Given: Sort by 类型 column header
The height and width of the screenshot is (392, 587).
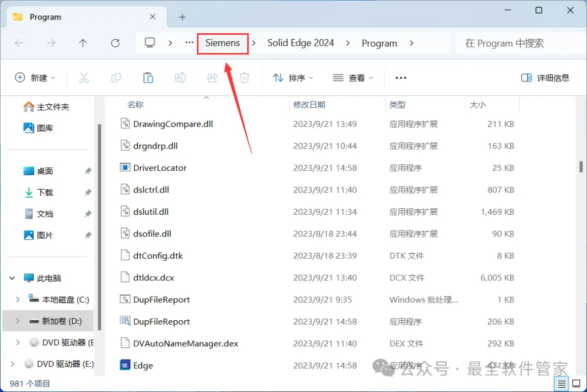Looking at the screenshot, I should pyautogui.click(x=397, y=105).
